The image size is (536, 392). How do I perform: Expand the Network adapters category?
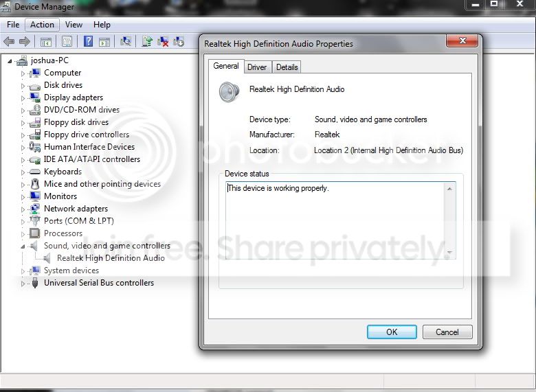point(23,209)
